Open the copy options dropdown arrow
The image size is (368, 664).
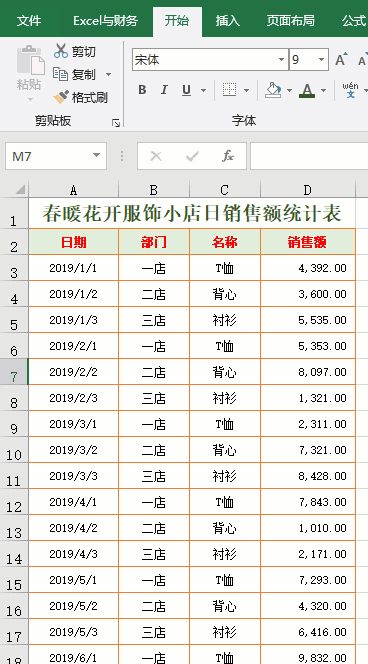tap(108, 75)
